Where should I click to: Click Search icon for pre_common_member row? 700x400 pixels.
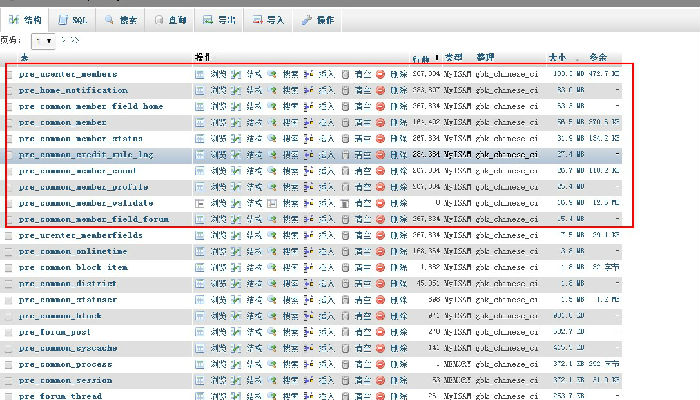(x=272, y=122)
